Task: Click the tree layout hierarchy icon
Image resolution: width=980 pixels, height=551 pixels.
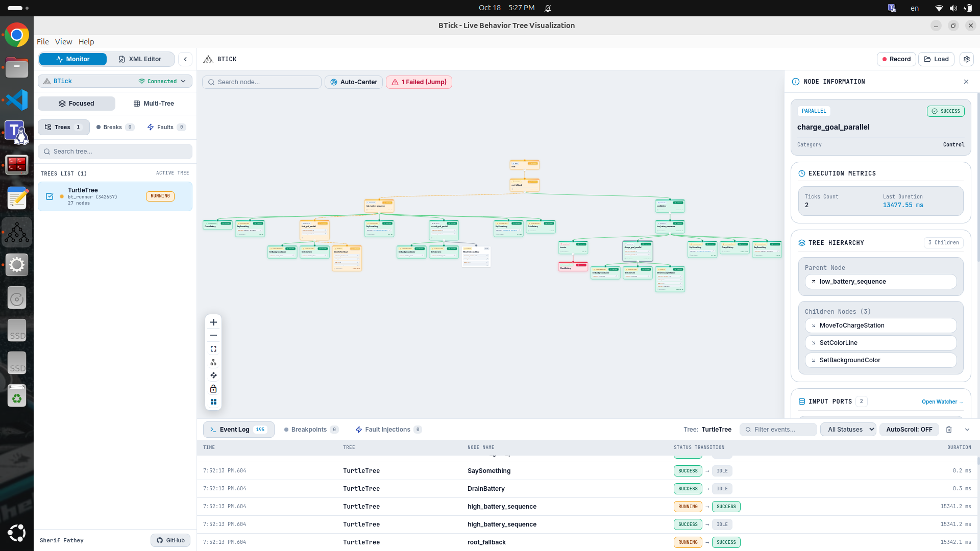Action: coord(213,362)
